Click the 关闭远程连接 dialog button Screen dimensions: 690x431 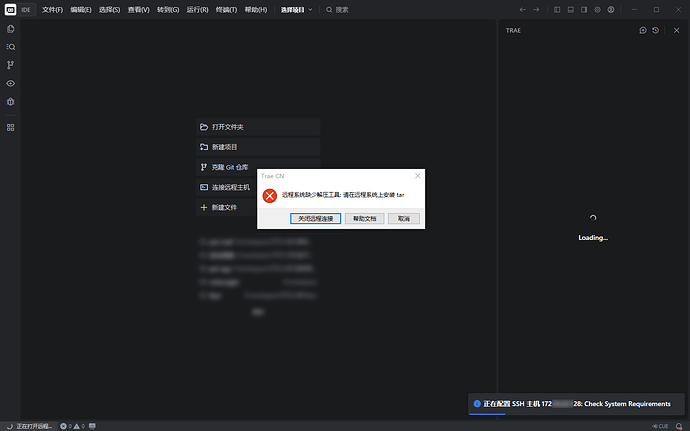click(316, 218)
